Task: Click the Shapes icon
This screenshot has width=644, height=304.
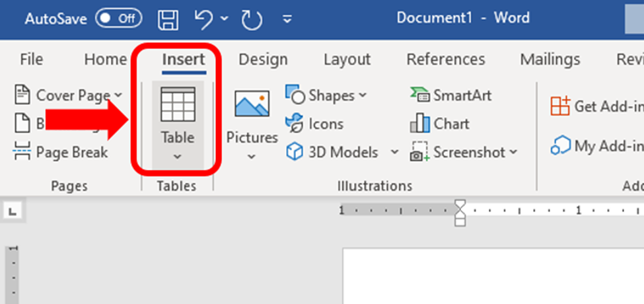Action: (295, 95)
